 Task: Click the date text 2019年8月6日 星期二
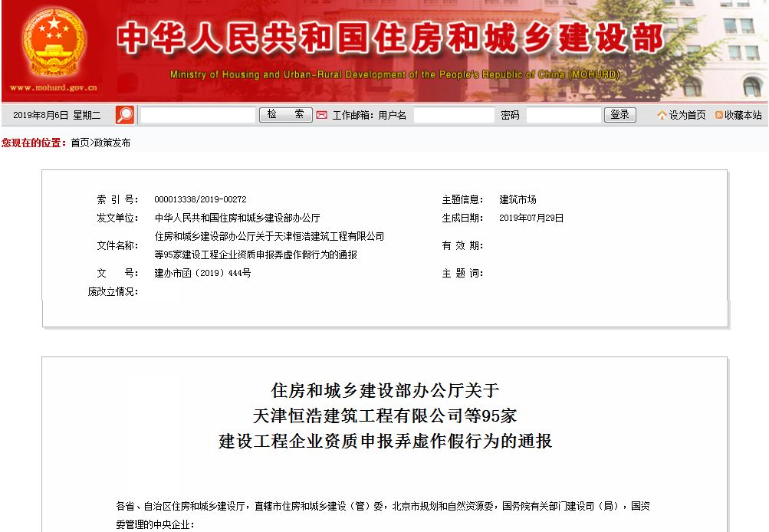pyautogui.click(x=57, y=115)
